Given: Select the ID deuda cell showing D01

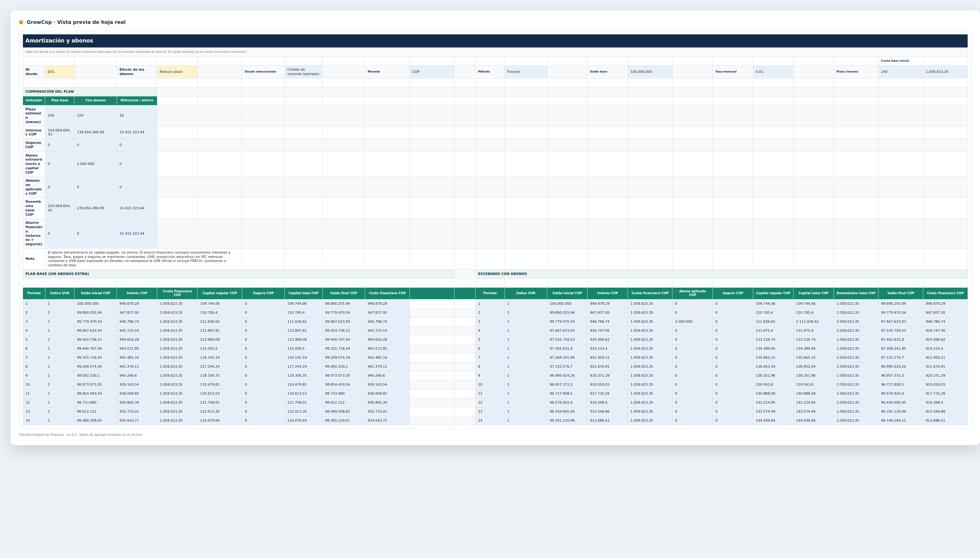Looking at the screenshot, I should coord(60,72).
